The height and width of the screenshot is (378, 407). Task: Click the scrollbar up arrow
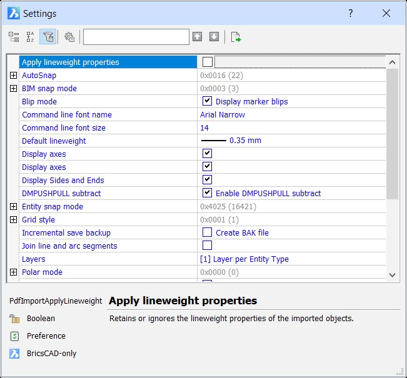pos(392,62)
